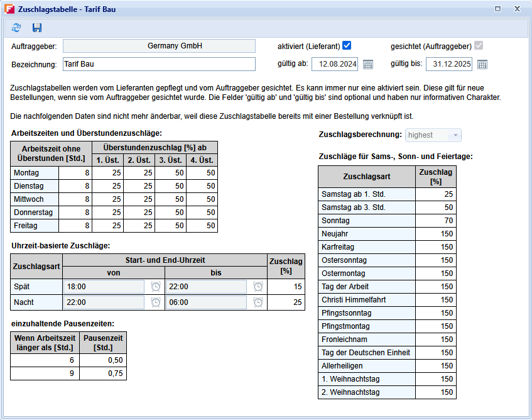Click clock icon for Nacht end time
Screen dimensions: 532x420
coord(258,302)
